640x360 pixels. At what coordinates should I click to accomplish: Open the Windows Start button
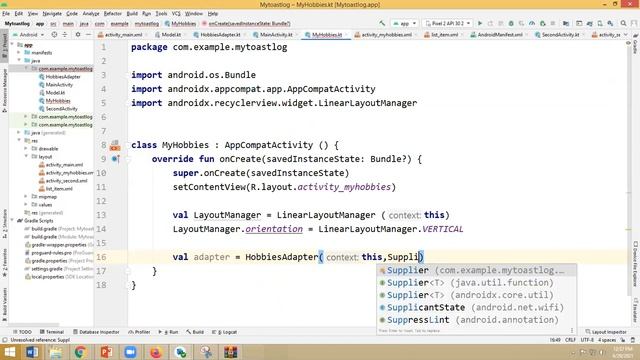[x=9, y=352]
